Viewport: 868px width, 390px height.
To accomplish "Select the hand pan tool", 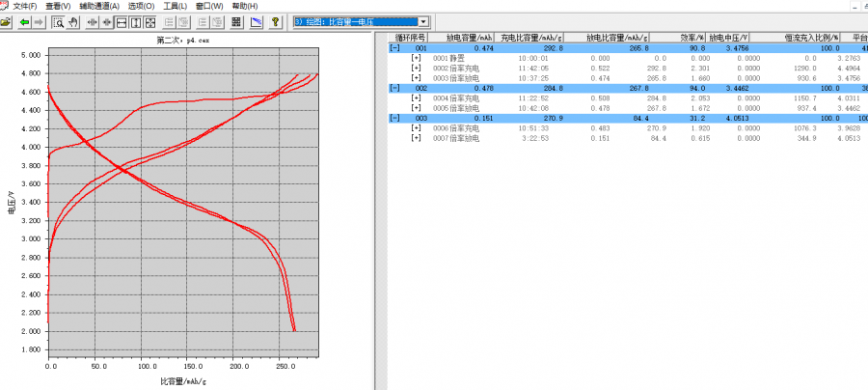I will (x=74, y=21).
